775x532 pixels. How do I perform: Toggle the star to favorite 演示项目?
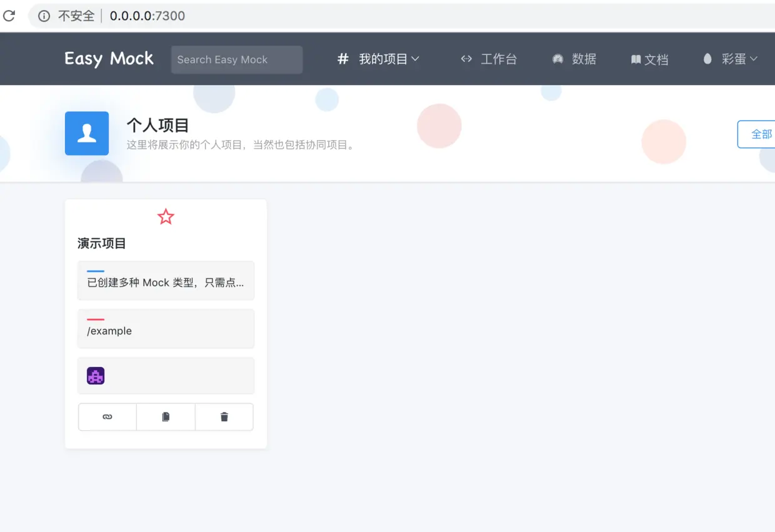(x=165, y=216)
